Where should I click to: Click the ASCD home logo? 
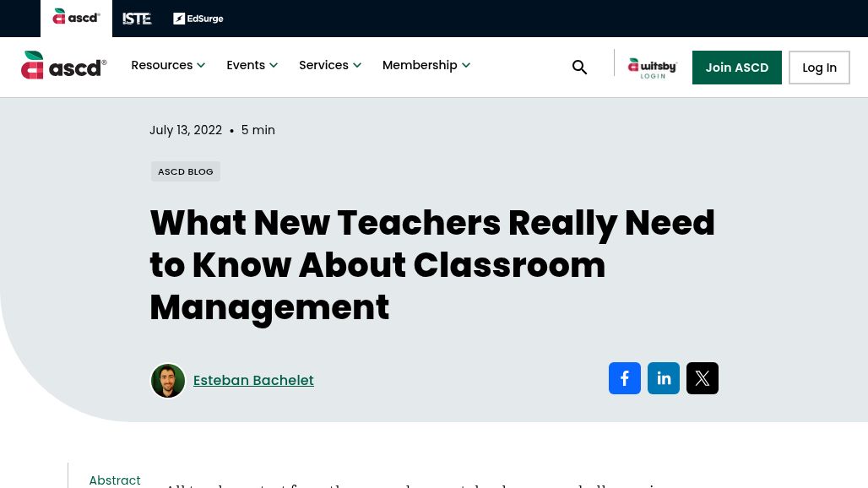(x=64, y=66)
